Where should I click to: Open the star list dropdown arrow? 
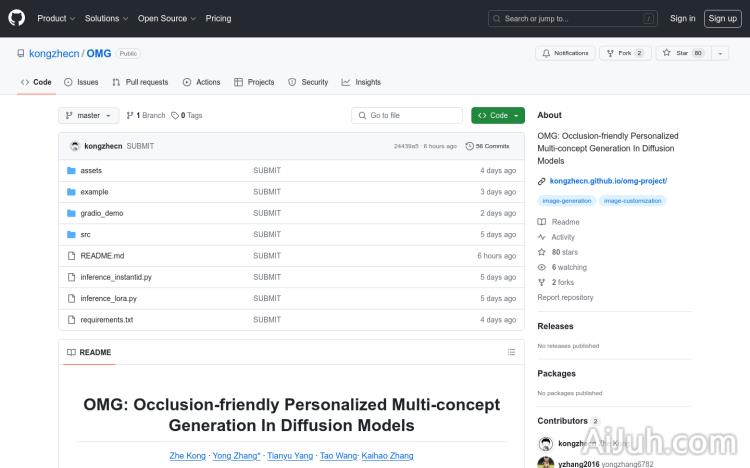click(x=721, y=53)
